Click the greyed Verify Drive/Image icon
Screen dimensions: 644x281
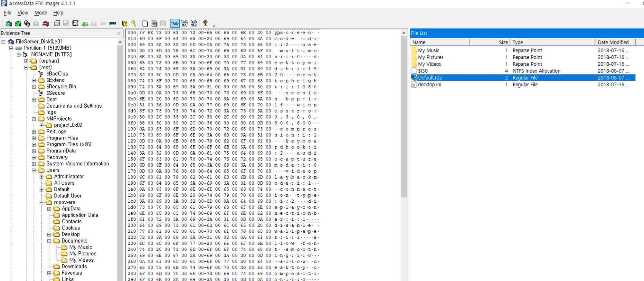(x=103, y=24)
